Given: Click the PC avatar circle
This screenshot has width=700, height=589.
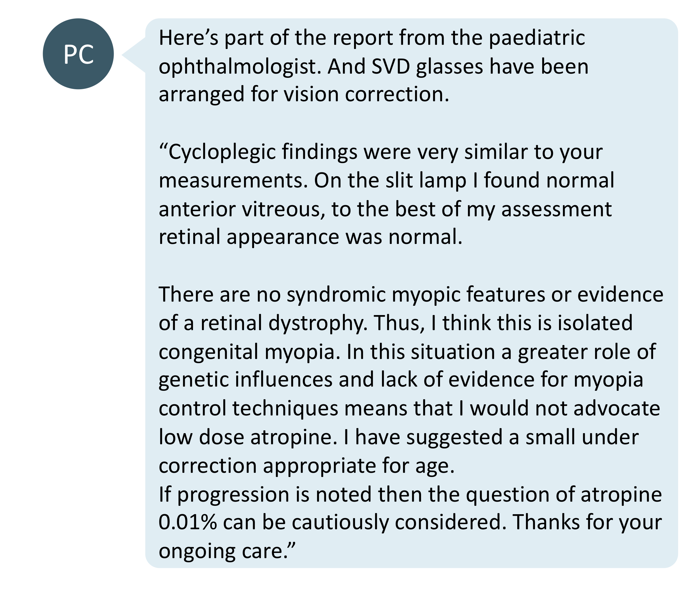Looking at the screenshot, I should click(x=78, y=54).
